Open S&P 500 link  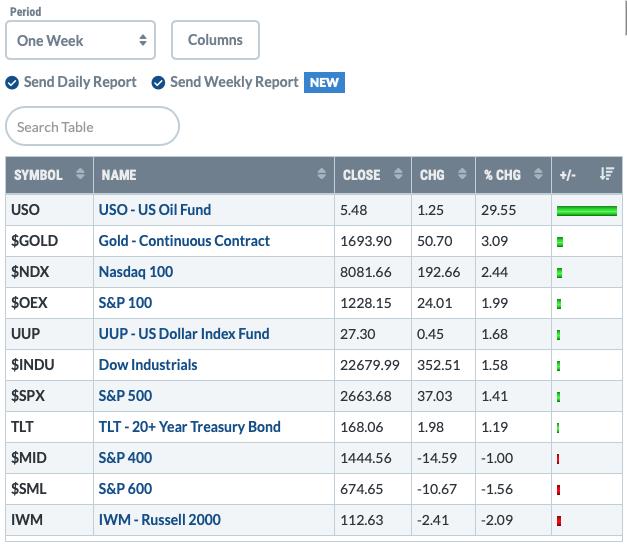pyautogui.click(x=125, y=396)
